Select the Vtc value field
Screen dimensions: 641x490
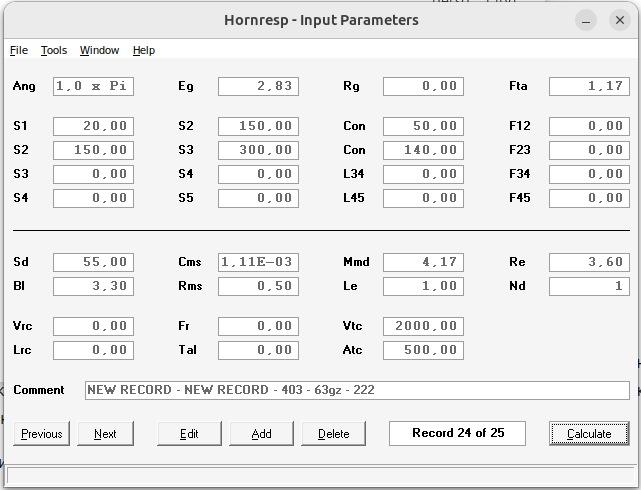tap(423, 326)
